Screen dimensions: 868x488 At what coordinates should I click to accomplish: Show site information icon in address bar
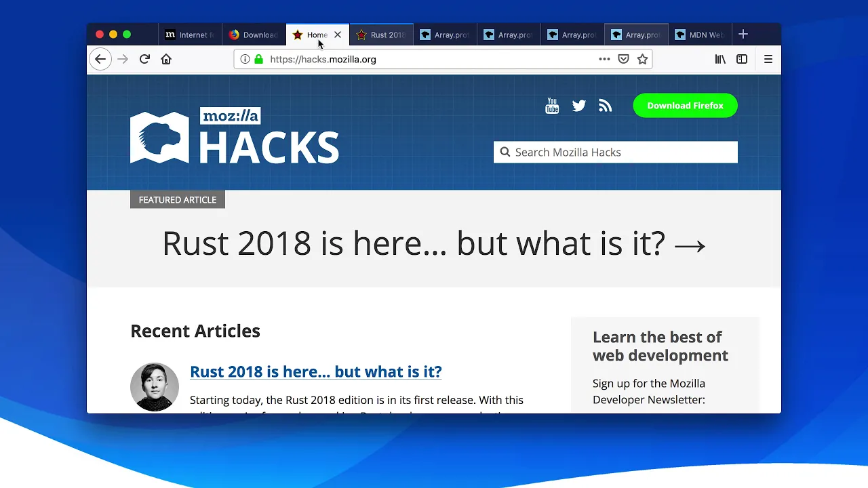(245, 59)
